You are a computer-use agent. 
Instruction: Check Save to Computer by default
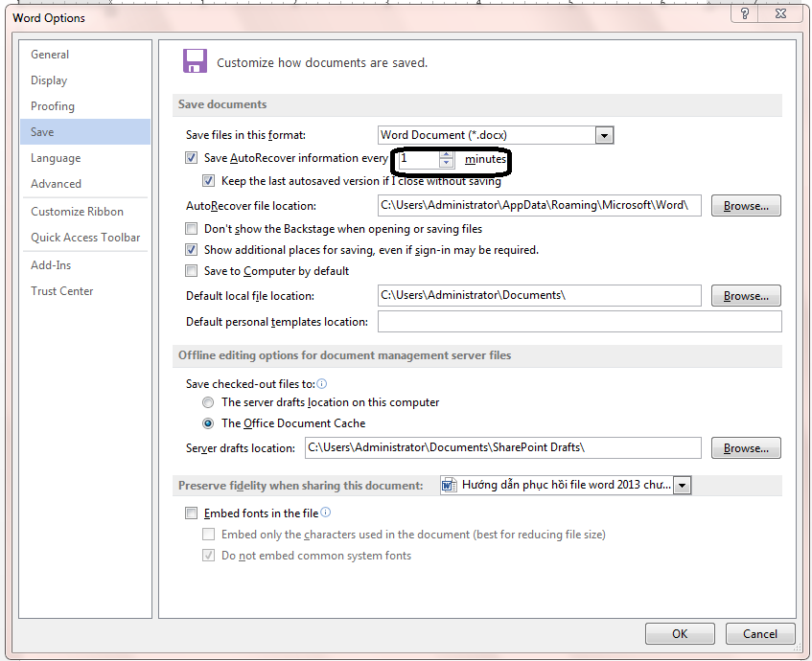pos(192,271)
